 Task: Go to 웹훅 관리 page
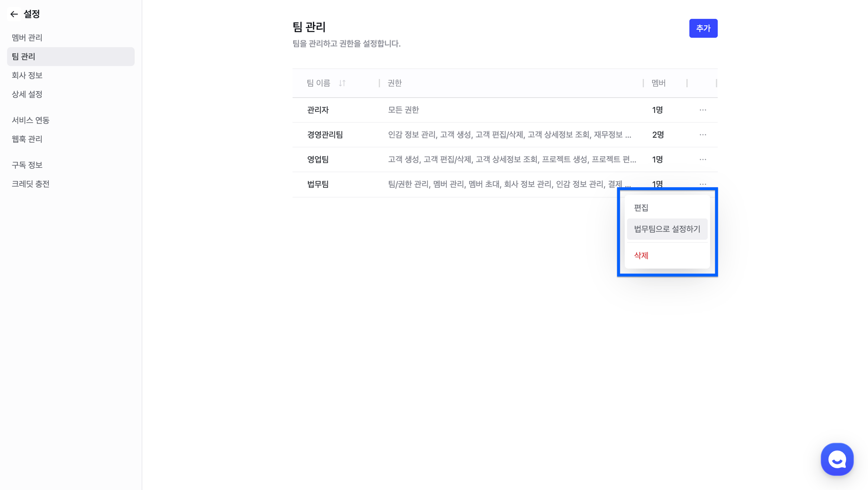pos(27,139)
